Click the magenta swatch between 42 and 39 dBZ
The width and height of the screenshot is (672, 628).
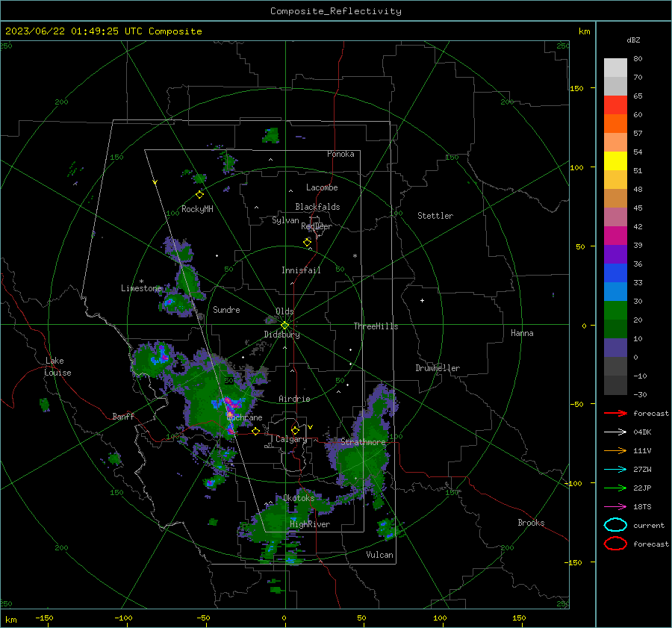pos(615,236)
